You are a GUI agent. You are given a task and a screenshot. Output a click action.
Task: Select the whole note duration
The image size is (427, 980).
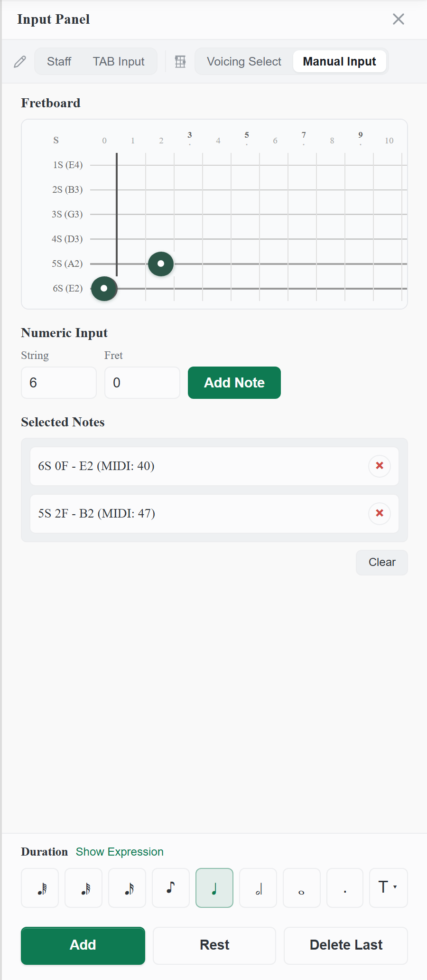[302, 888]
